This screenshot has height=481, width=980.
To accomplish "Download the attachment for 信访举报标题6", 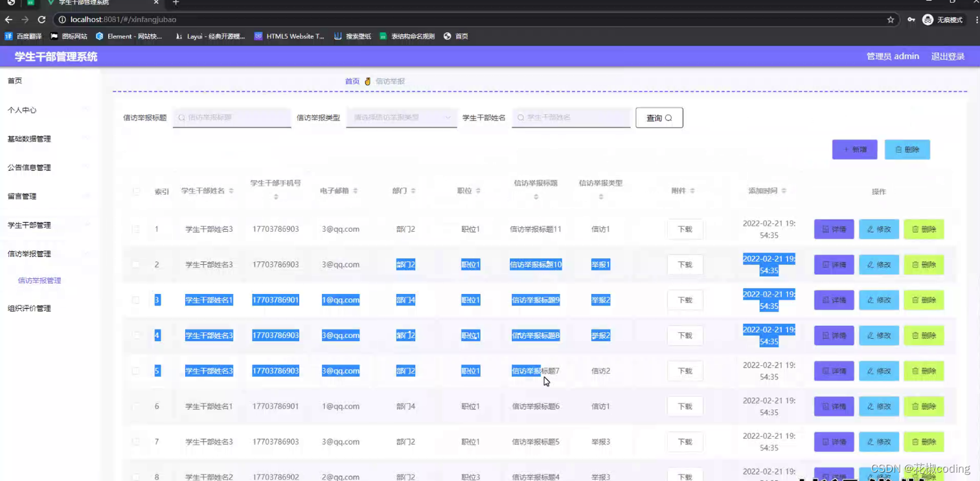I will [685, 407].
